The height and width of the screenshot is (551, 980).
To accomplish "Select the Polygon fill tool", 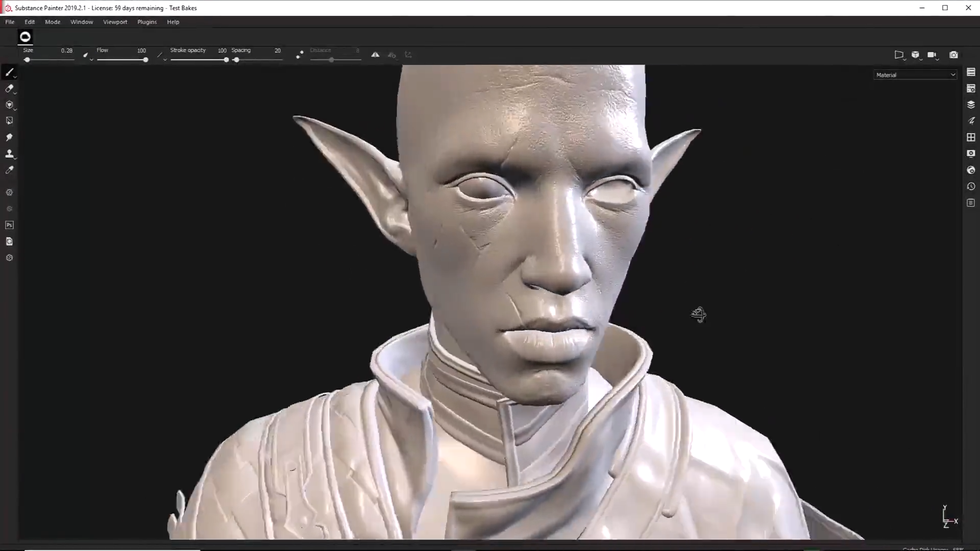I will (9, 121).
